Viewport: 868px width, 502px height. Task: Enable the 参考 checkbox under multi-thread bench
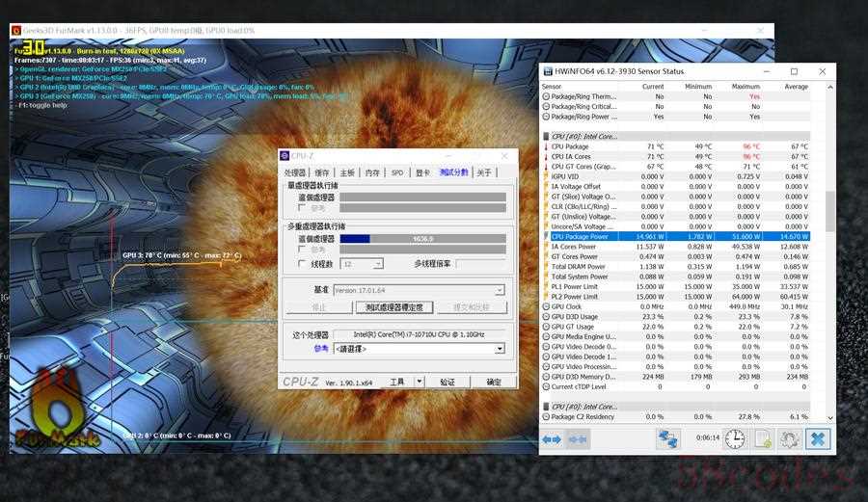pos(302,249)
